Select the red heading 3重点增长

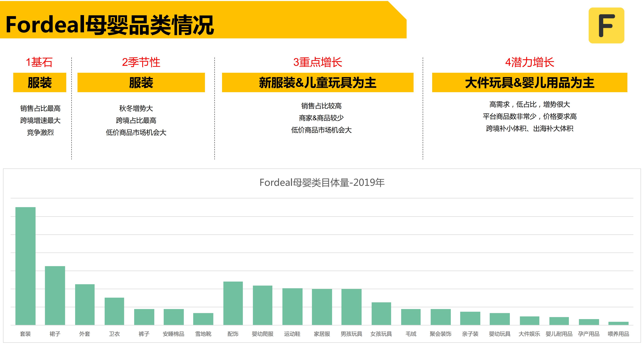317,62
